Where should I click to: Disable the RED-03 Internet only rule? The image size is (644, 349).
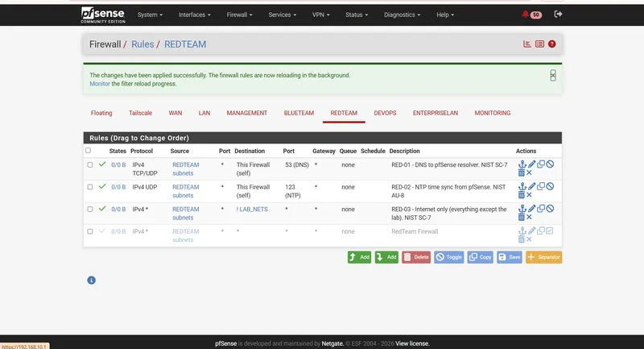point(550,209)
